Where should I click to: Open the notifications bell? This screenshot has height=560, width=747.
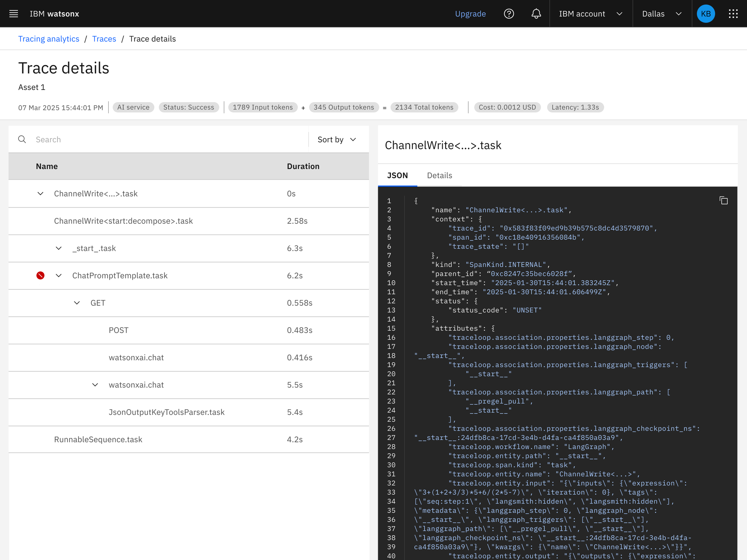(x=536, y=13)
